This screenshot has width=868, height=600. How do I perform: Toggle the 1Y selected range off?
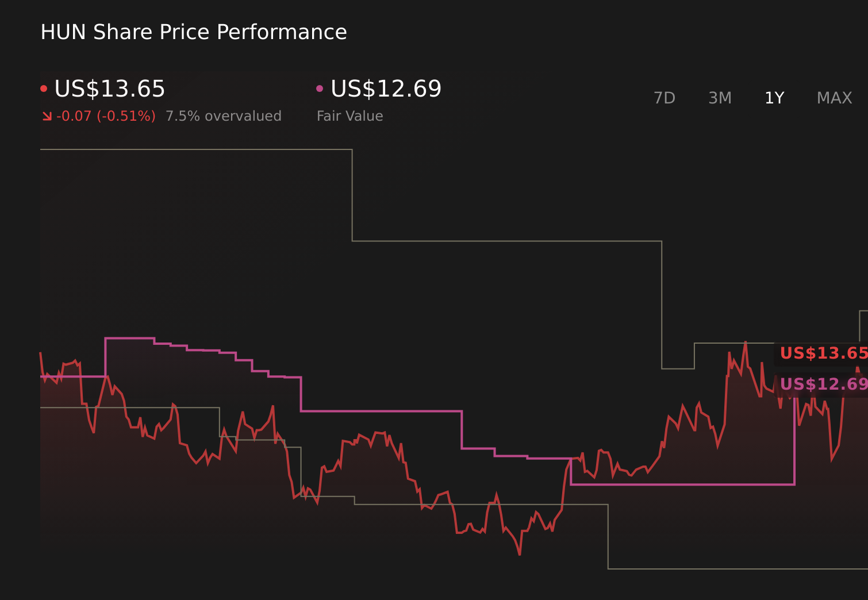pyautogui.click(x=774, y=98)
